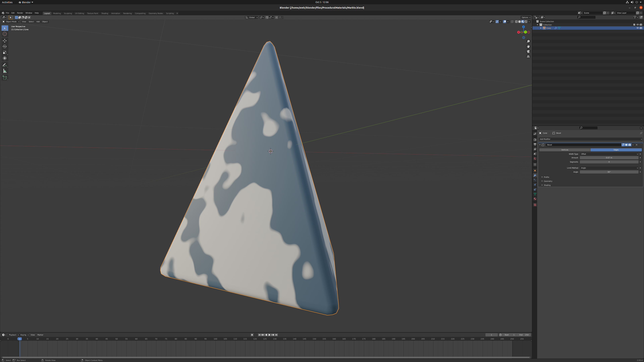Open the Add Modifier dropdown
Screen dimensions: 644x362
[590, 139]
